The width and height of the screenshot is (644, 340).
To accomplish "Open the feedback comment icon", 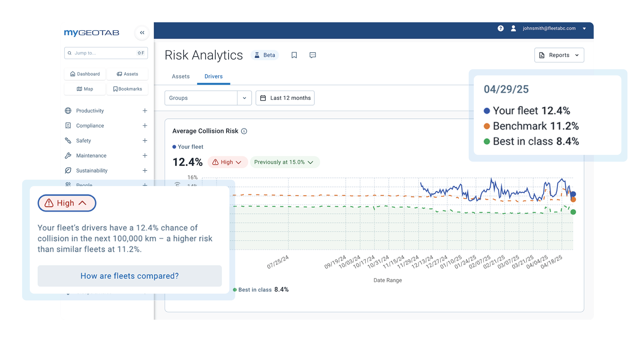I will point(313,55).
